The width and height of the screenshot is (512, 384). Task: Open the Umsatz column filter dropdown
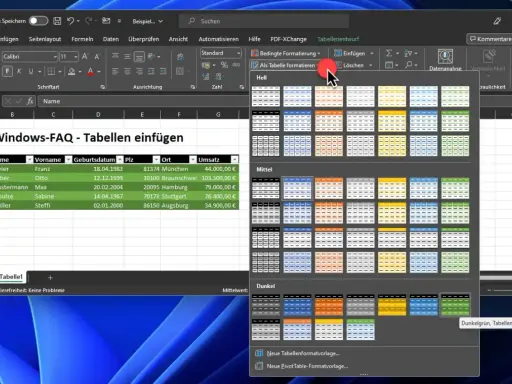pyautogui.click(x=235, y=160)
